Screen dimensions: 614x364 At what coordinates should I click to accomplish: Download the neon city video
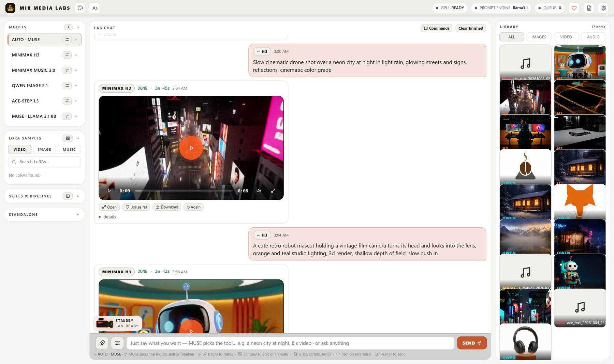(x=167, y=207)
